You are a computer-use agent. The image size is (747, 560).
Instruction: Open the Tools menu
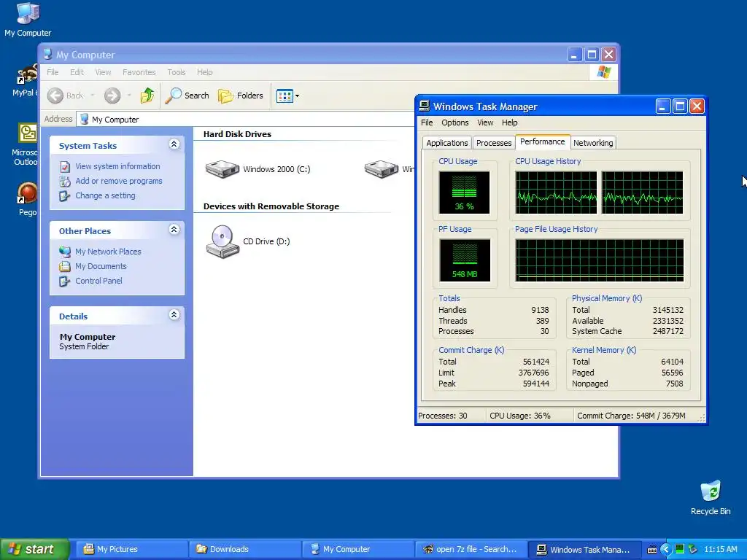point(177,72)
